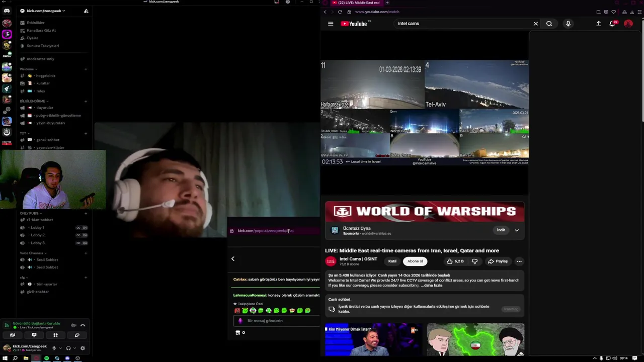Disconnect the Discord voice call

pyautogui.click(x=83, y=325)
